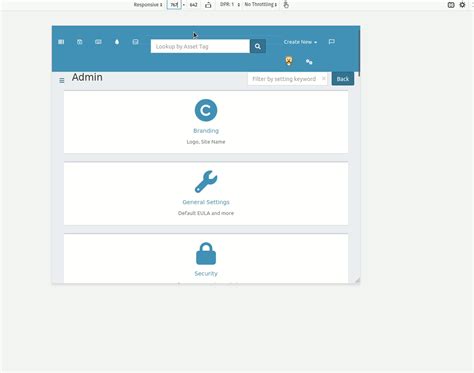Open the Responsive device dropdown
The width and height of the screenshot is (474, 373).
148,5
